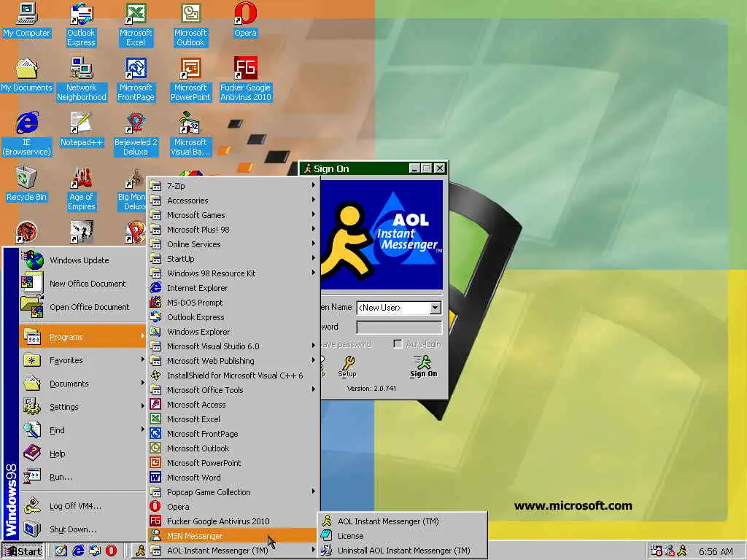Select the IE (Browservice) desktop icon
747x560 pixels.
point(27,134)
